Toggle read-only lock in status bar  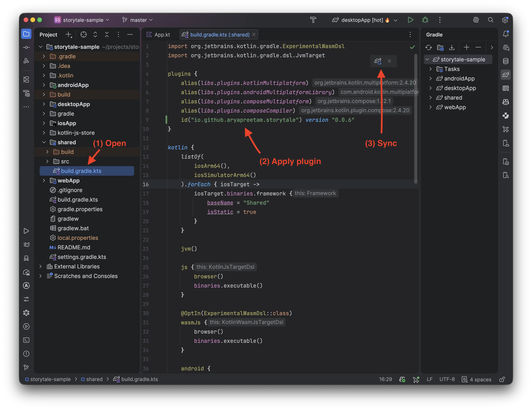(502, 379)
